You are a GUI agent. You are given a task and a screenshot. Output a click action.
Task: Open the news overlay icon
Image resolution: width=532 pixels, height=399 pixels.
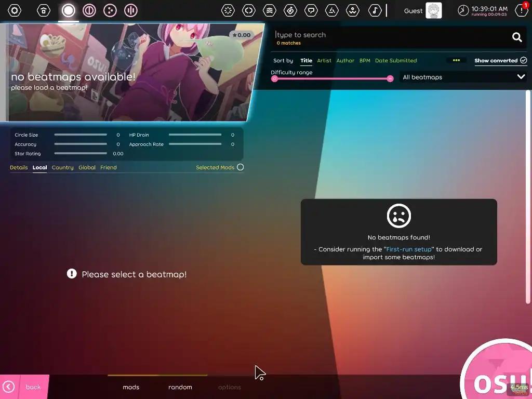[228, 10]
